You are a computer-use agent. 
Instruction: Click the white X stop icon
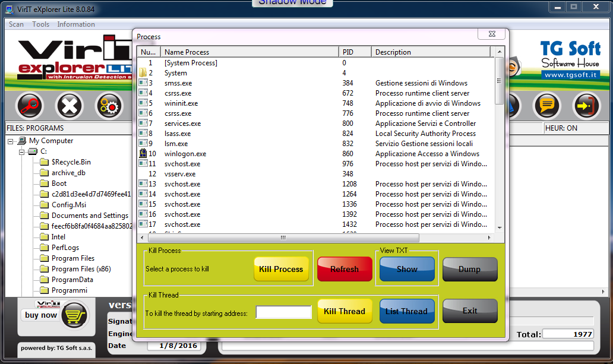coord(69,106)
